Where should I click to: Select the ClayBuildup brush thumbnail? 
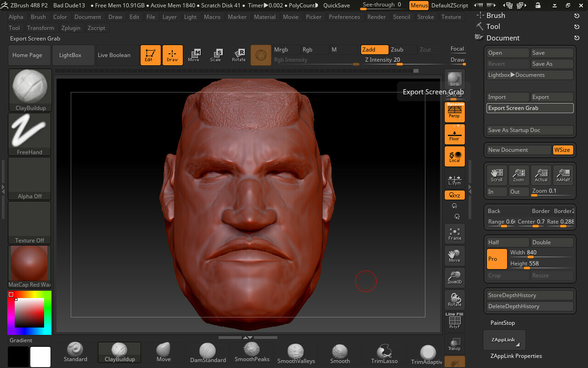(29, 87)
